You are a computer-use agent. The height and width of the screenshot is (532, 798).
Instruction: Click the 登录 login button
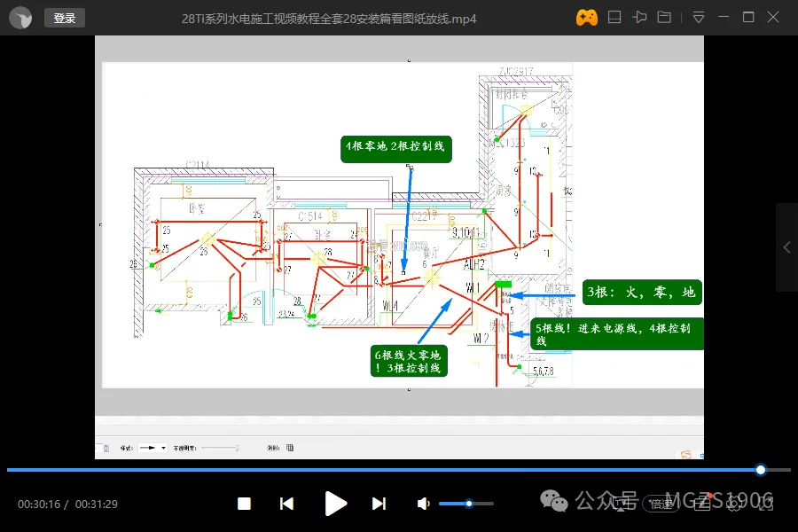coord(65,19)
